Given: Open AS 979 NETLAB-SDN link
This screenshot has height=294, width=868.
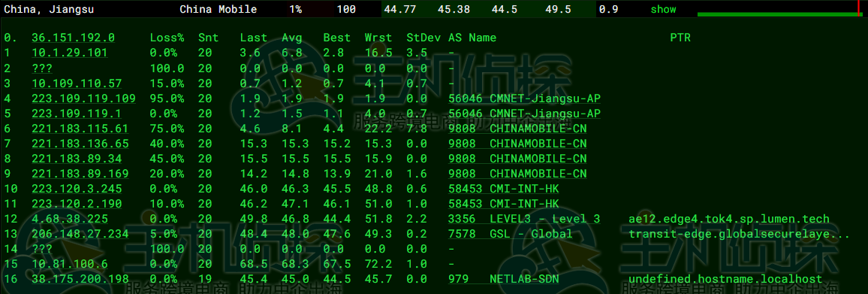Looking at the screenshot, I should pyautogui.click(x=503, y=278).
